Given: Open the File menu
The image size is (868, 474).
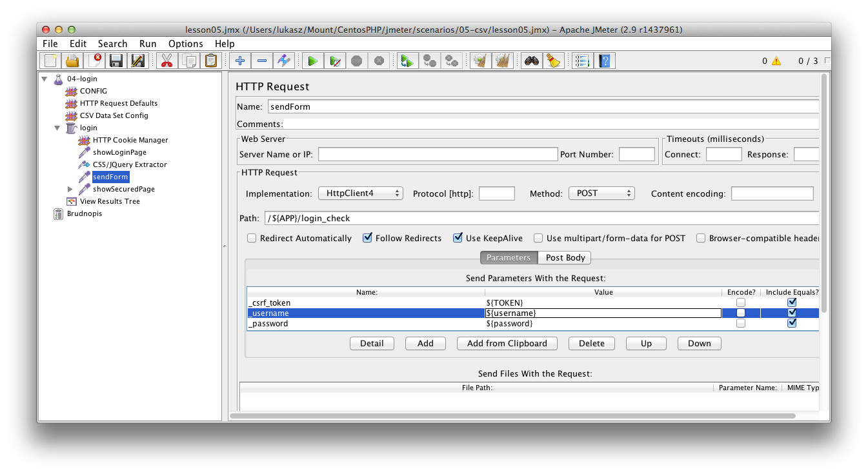Looking at the screenshot, I should (x=50, y=44).
